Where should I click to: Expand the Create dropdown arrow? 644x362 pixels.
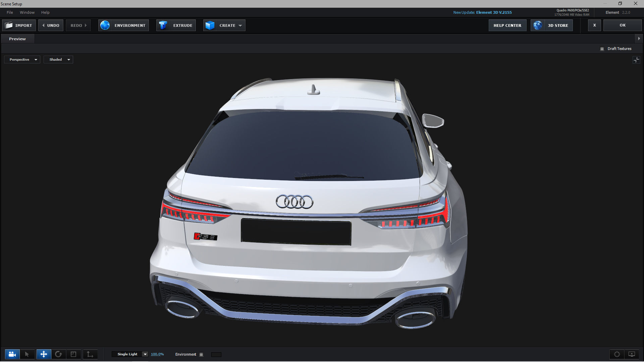pos(240,26)
